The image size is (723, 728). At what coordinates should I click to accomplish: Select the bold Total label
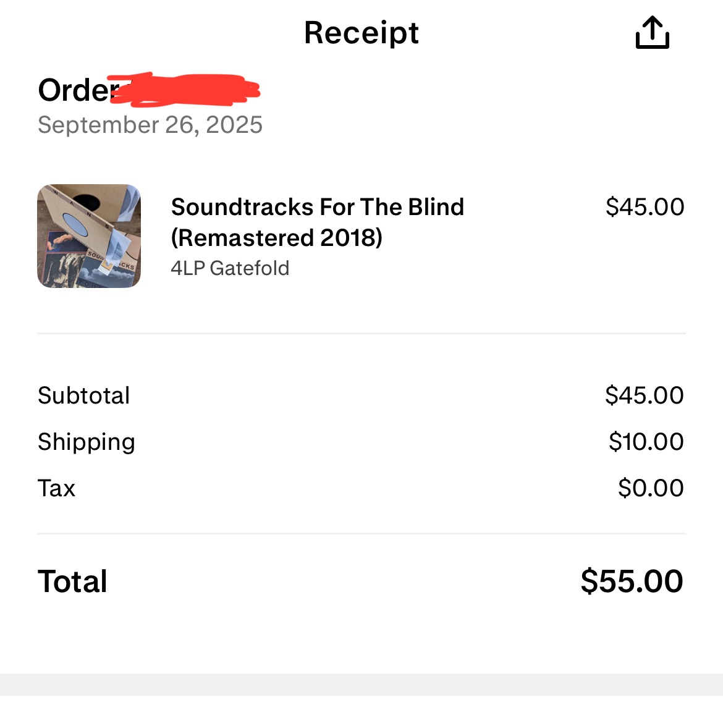click(73, 582)
